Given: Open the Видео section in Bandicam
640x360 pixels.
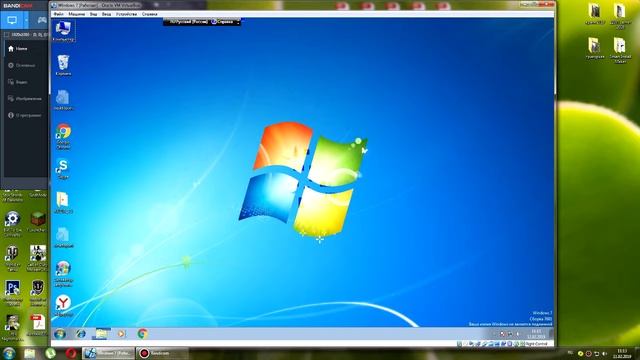Looking at the screenshot, I should coord(18,82).
